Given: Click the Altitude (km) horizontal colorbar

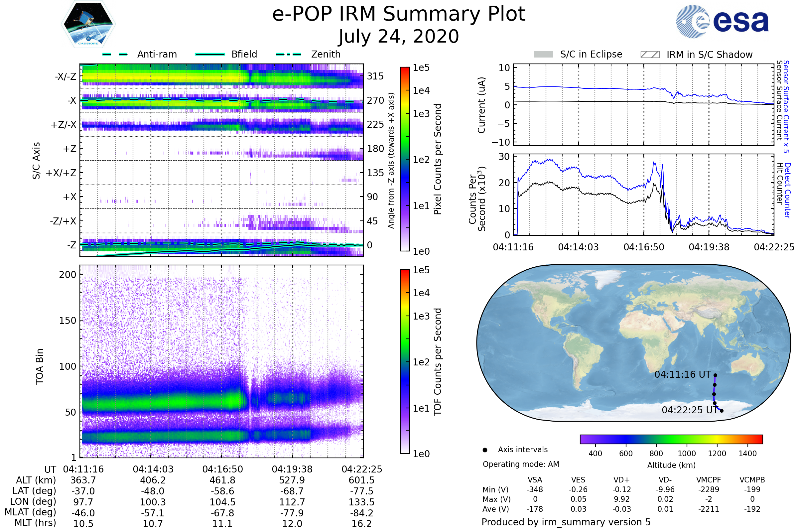Looking at the screenshot, I should 671,439.
